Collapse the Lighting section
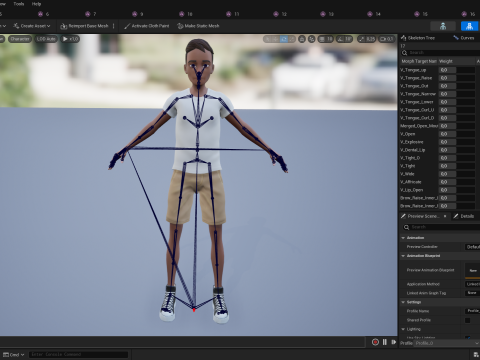Screen dimensions: 480x360 [x=403, y=329]
